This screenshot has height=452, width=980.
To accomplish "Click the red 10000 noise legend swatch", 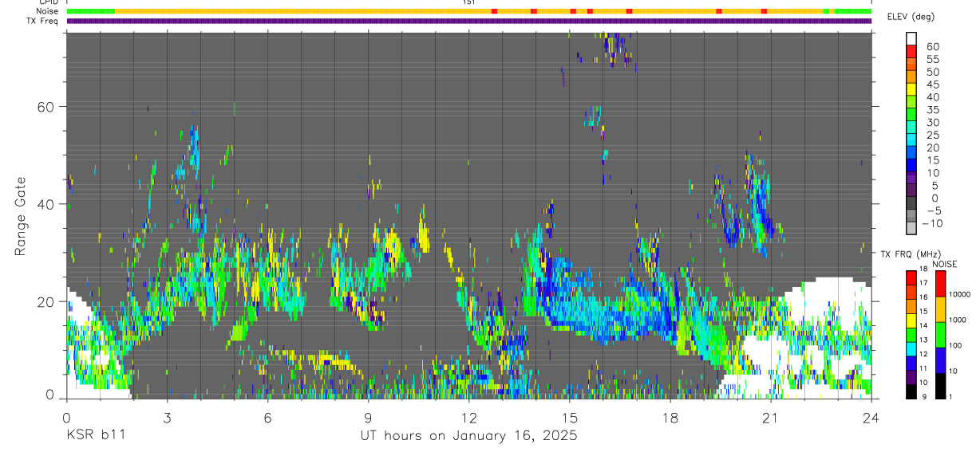I will (939, 284).
